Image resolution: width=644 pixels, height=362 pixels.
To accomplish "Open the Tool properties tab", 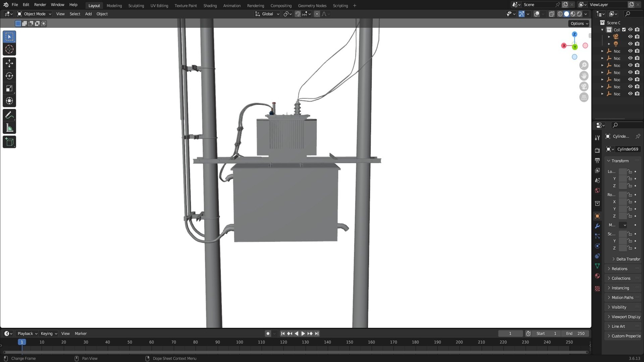I will click(x=597, y=138).
